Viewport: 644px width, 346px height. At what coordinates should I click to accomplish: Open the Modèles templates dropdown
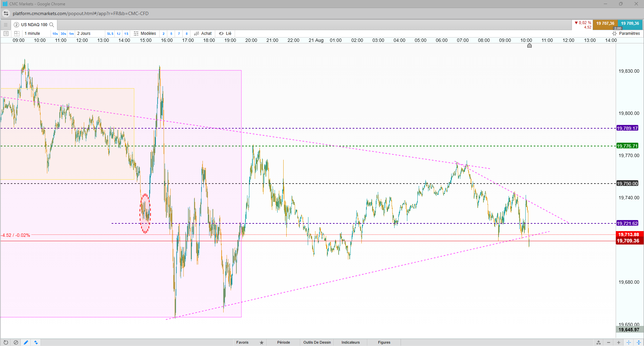pos(145,33)
